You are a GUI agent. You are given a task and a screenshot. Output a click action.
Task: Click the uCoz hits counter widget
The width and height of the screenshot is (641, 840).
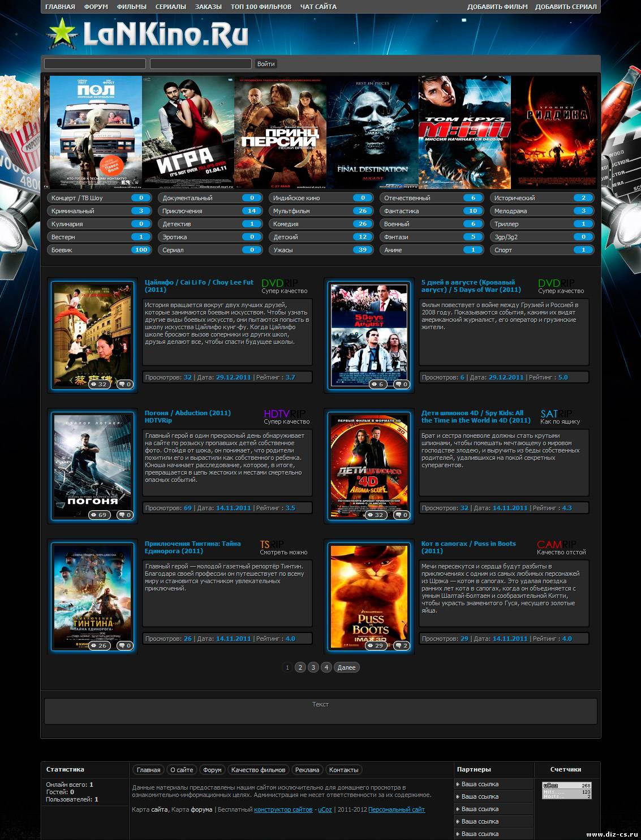[x=567, y=791]
